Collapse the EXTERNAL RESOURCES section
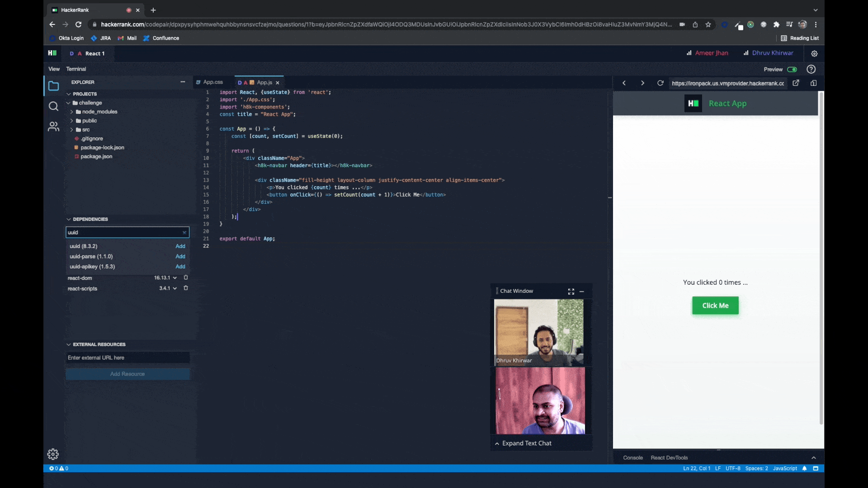868x488 pixels. click(x=69, y=344)
